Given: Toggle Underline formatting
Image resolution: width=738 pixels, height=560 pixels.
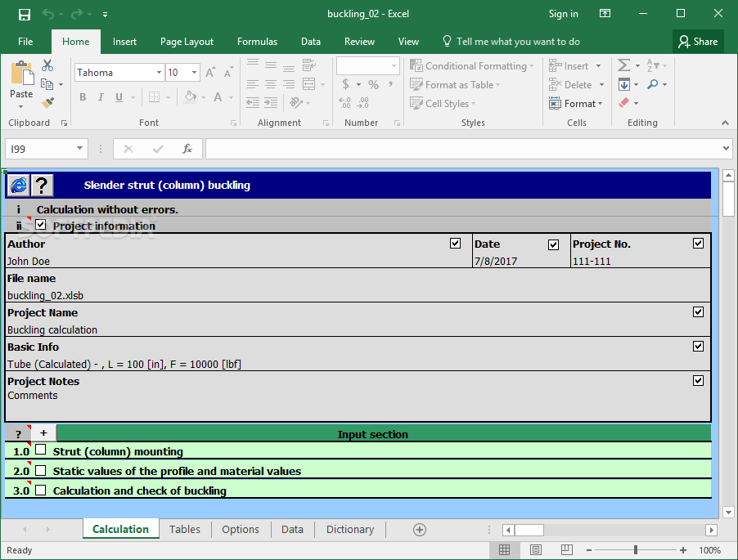Looking at the screenshot, I should (119, 97).
